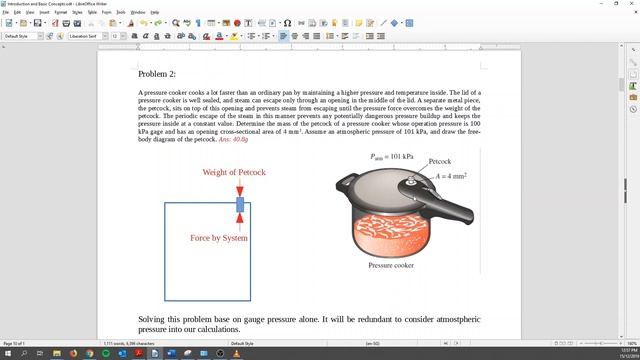
Task: Toggle Underline formatting
Action: tap(156, 36)
